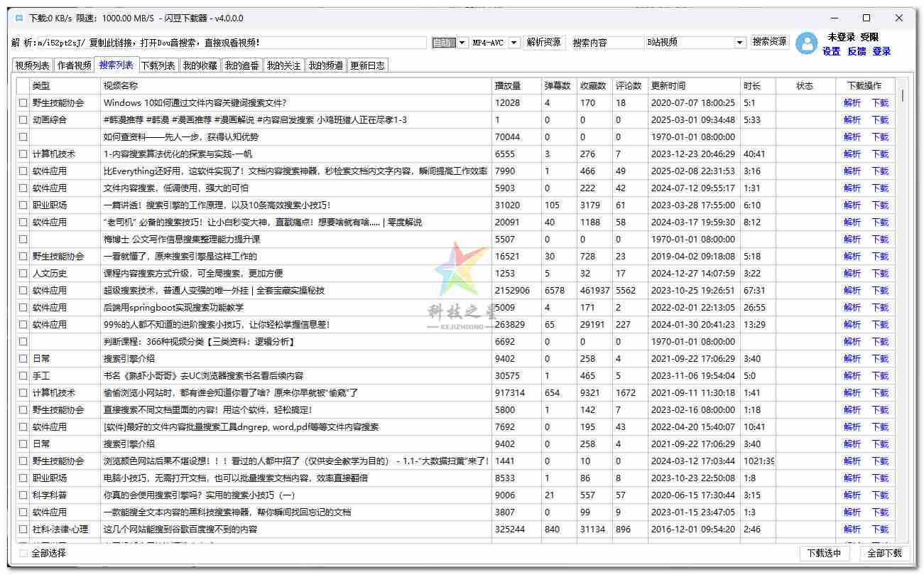Open the user avatar account icon

click(806, 43)
